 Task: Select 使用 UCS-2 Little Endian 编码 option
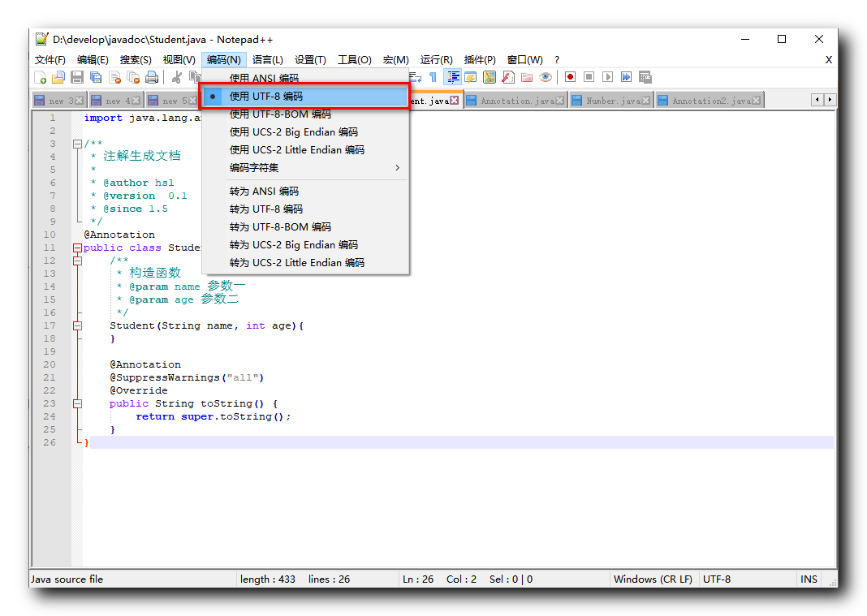(304, 149)
